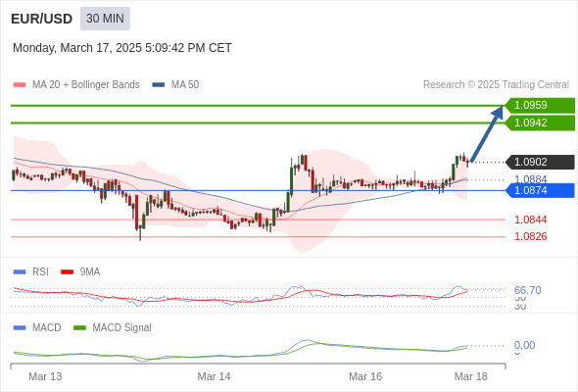Click the blue MACD legend swatch
Screen dimensions: 578x392
[x=20, y=328]
